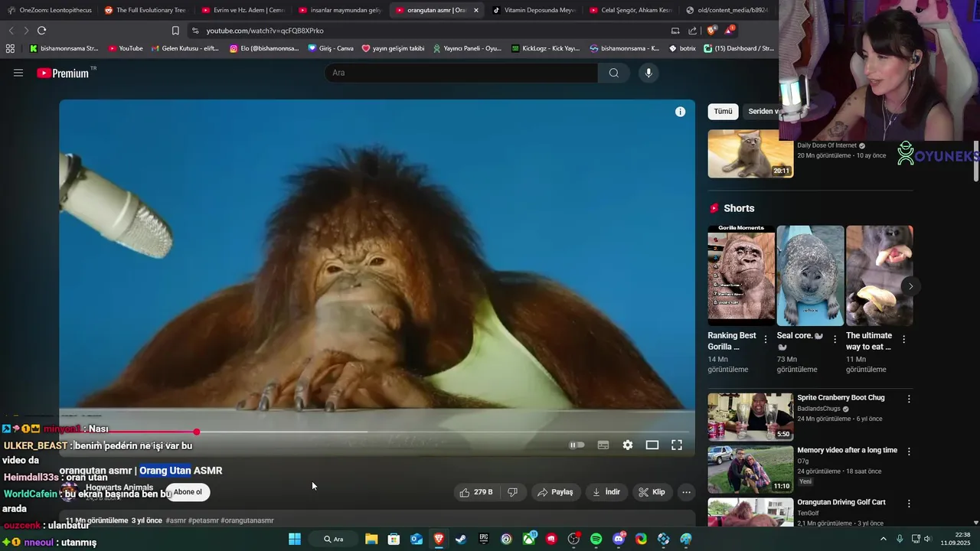Image resolution: width=980 pixels, height=551 pixels.
Task: Dislike the orangutan video
Action: coord(513,492)
